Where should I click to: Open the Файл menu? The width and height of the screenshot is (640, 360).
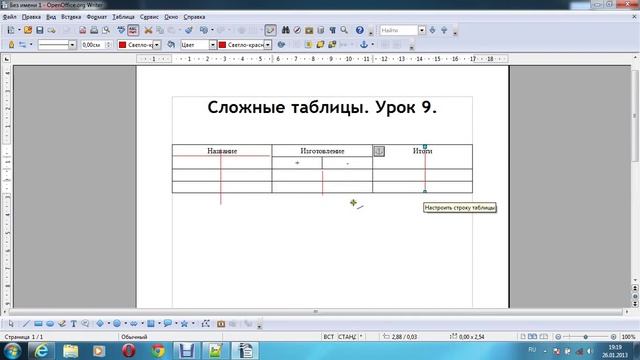pos(9,17)
